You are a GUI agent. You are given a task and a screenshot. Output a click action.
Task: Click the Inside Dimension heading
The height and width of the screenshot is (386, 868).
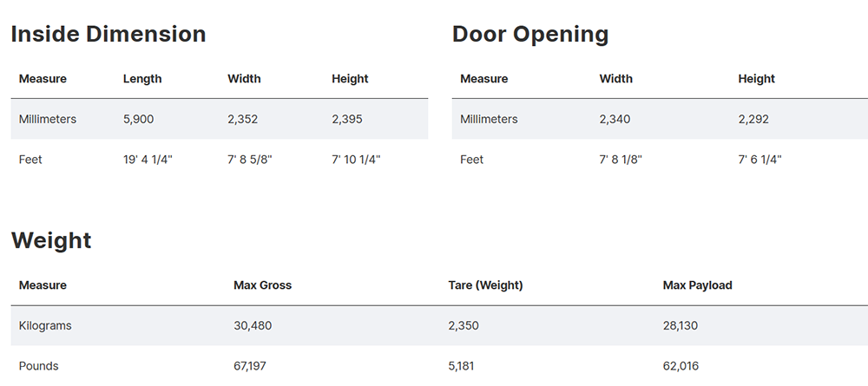coord(108,35)
